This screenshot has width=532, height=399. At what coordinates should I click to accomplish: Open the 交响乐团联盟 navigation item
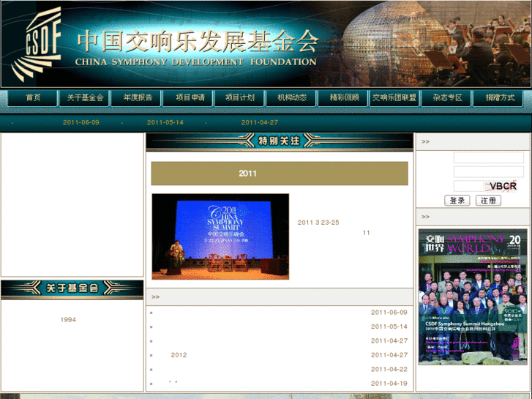click(x=394, y=98)
